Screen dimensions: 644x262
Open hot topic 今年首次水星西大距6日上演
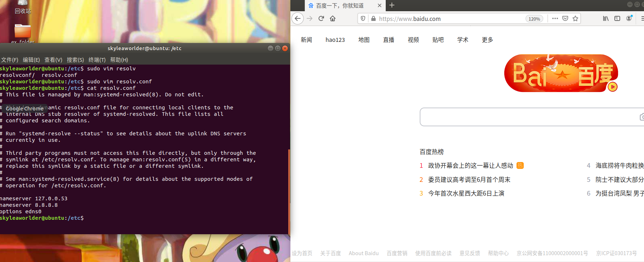(466, 193)
